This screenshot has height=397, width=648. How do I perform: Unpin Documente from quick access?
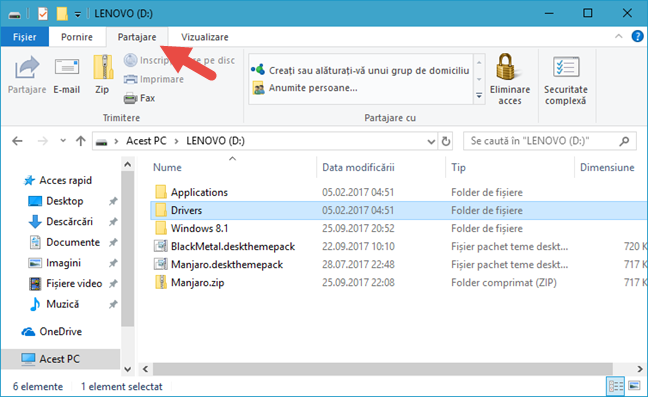point(113,242)
